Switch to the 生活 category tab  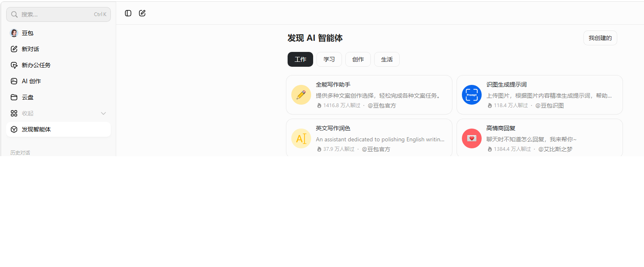(387, 59)
